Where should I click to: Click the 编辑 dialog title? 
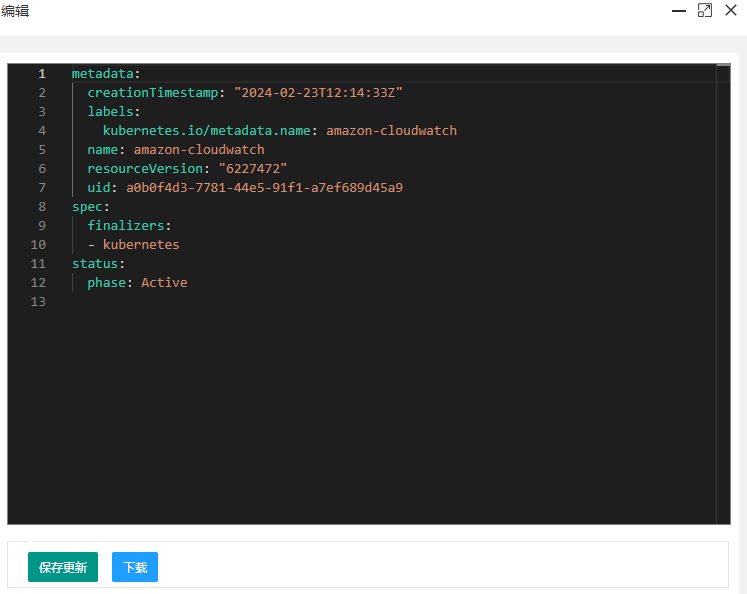pos(15,10)
